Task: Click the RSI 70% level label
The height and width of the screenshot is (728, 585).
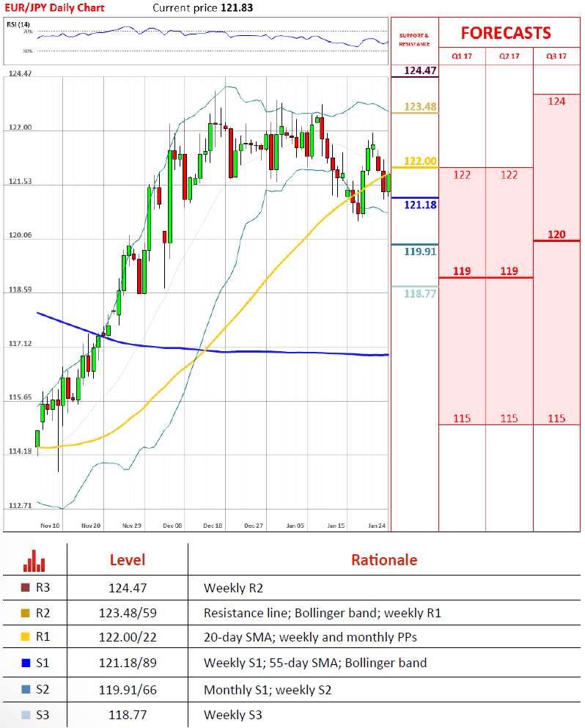Action: tap(27, 32)
